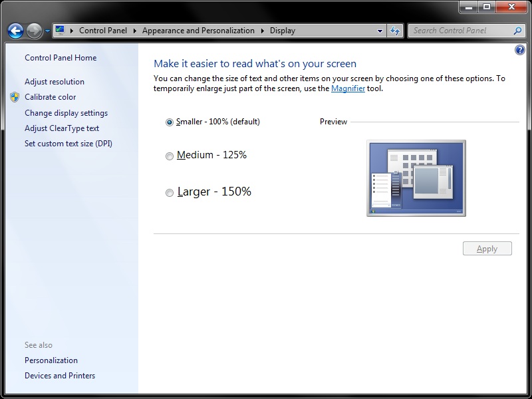Image resolution: width=532 pixels, height=399 pixels.
Task: Open the Magnifier tool link
Action: click(348, 88)
